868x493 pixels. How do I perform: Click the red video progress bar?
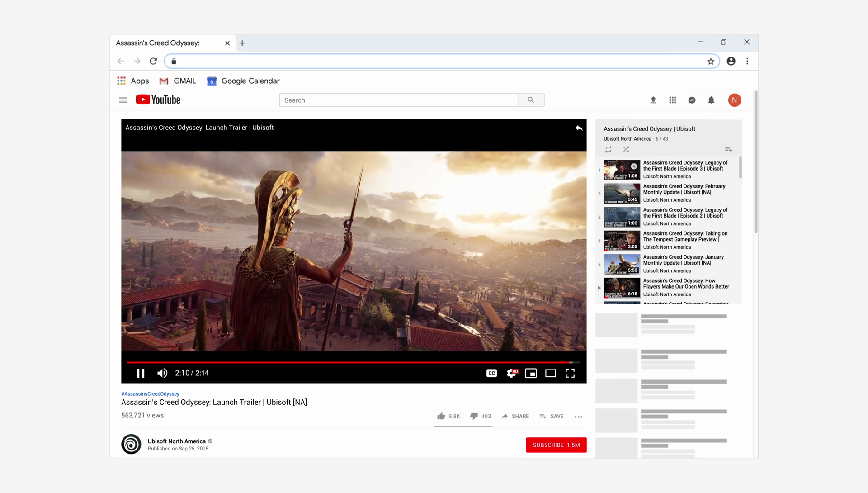coord(348,362)
